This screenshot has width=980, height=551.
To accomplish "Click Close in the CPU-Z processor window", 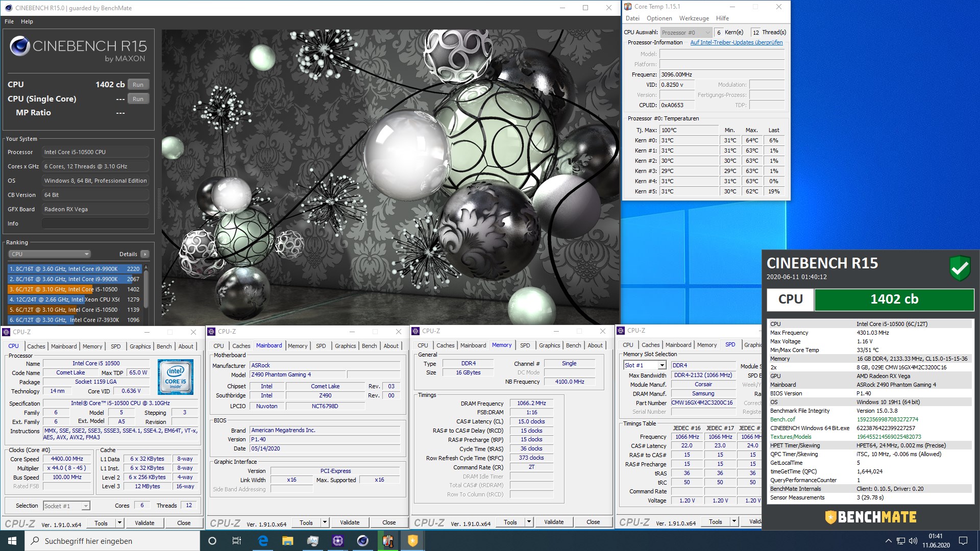I will (x=184, y=523).
